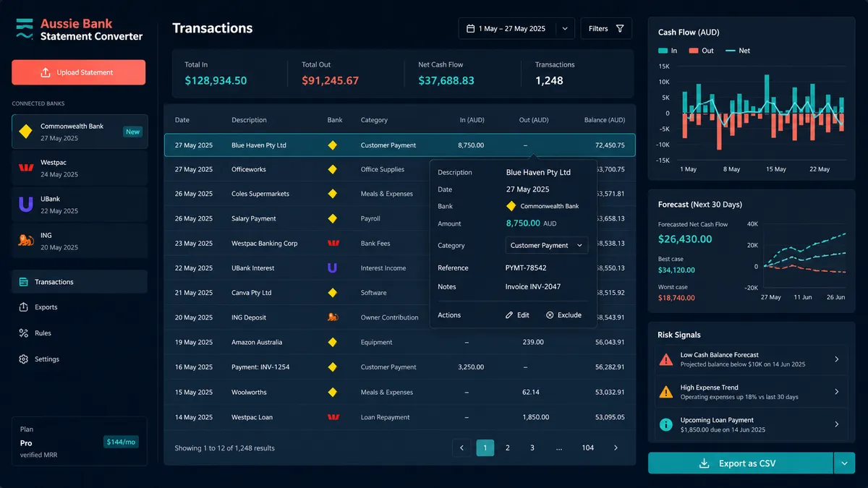Expand Upcoming Loan Payment risk signal
Viewport: 868px width, 488px height.
click(751, 424)
